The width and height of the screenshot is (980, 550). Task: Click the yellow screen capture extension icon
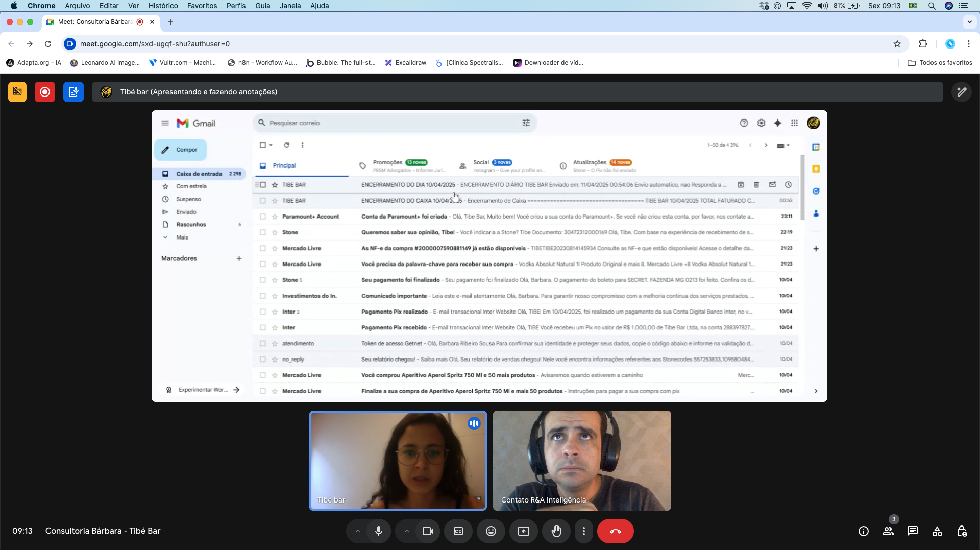click(x=17, y=92)
